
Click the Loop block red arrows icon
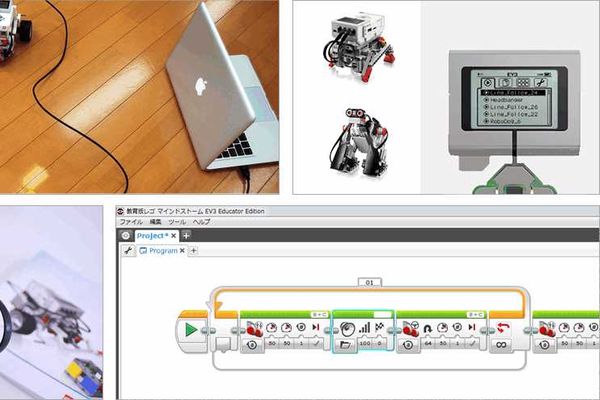point(502,328)
